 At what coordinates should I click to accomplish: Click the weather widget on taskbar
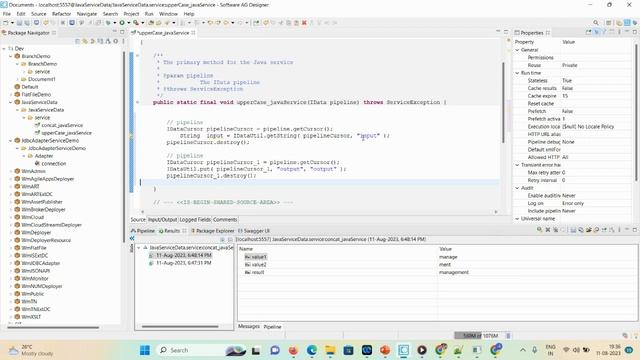31,350
